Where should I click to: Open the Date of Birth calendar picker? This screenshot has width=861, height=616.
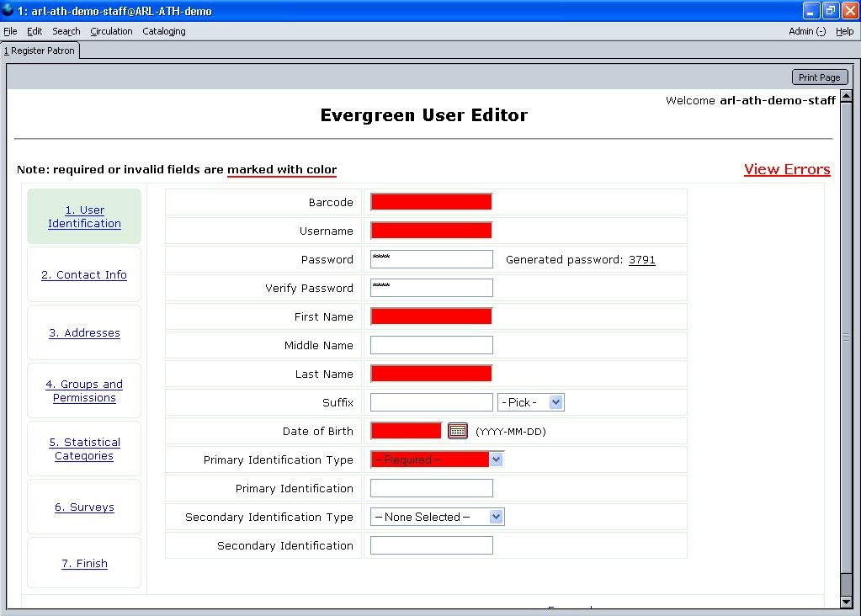tap(457, 431)
